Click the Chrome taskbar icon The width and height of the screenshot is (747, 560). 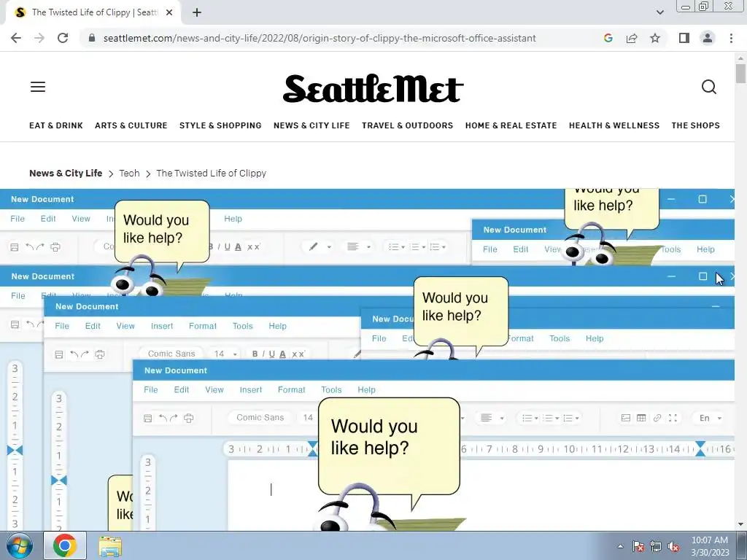65,545
